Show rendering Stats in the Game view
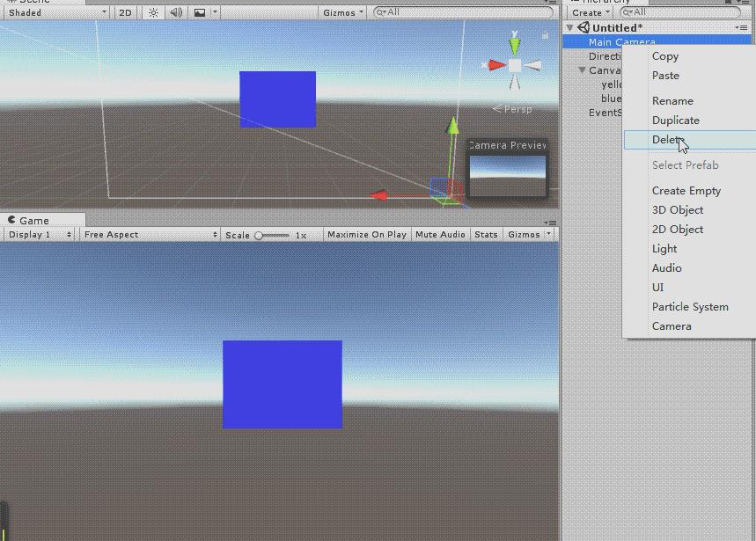Image resolution: width=756 pixels, height=541 pixels. tap(485, 234)
